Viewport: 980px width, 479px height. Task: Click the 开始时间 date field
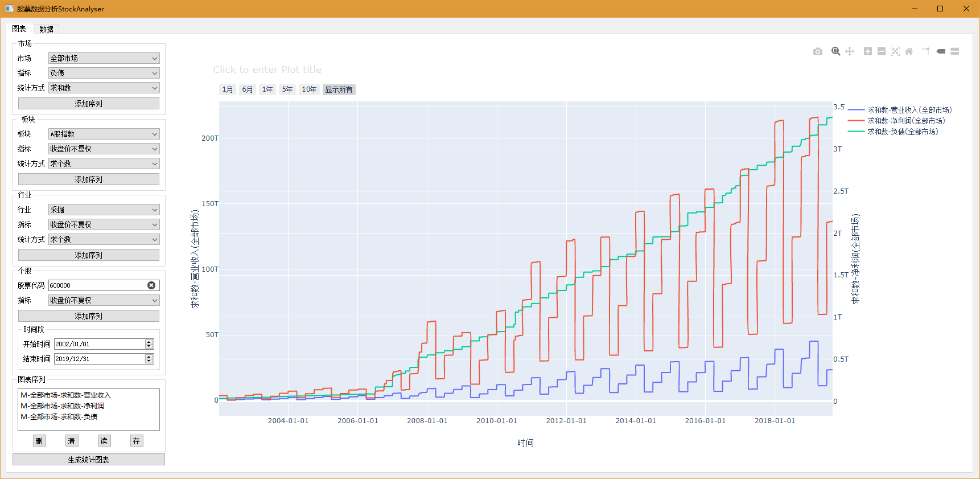pos(100,344)
